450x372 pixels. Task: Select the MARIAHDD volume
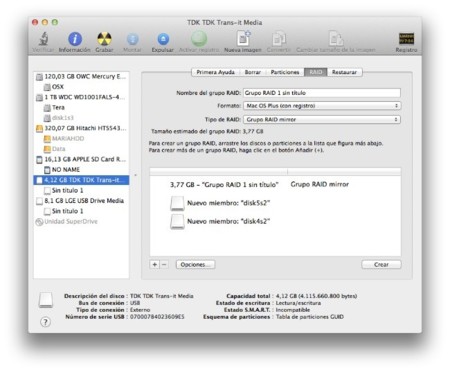pyautogui.click(x=81, y=138)
